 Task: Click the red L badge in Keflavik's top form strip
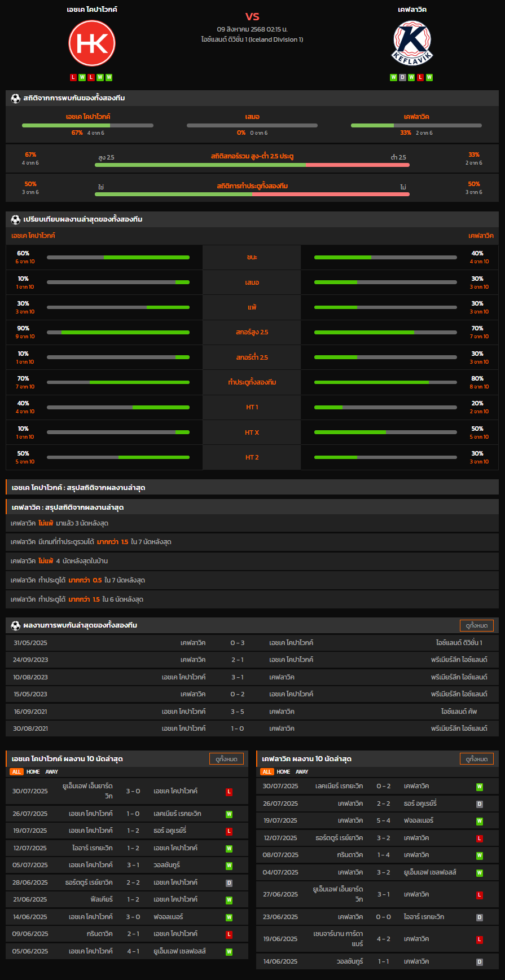click(420, 77)
